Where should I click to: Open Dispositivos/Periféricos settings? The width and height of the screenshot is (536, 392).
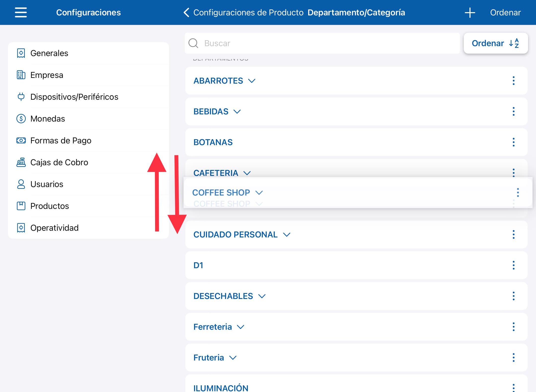pyautogui.click(x=88, y=97)
